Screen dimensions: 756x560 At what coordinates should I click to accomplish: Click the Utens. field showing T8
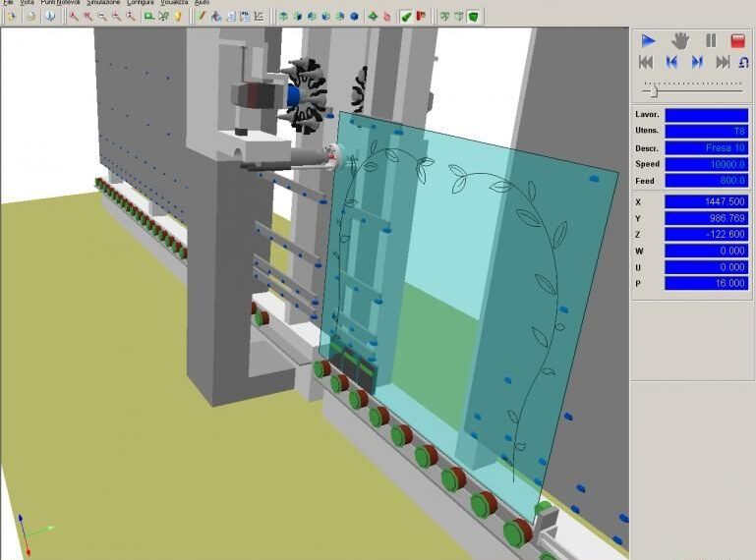[706, 131]
